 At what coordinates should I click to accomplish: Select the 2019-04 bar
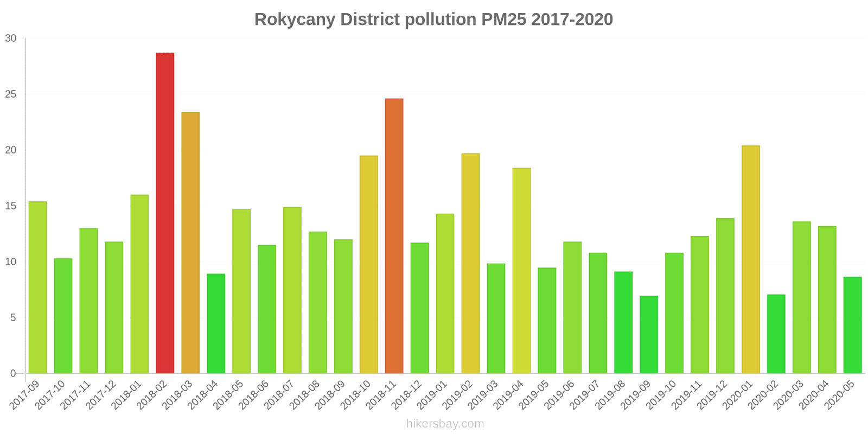pos(521,271)
